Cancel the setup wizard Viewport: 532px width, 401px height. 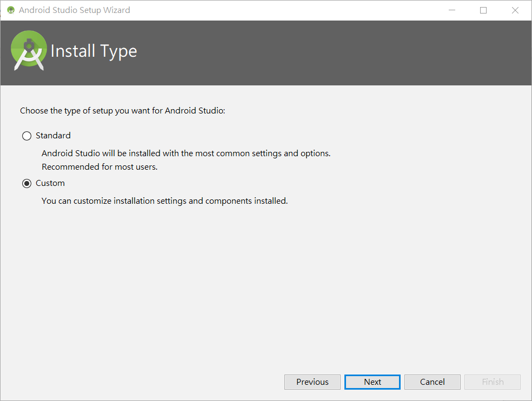point(433,382)
